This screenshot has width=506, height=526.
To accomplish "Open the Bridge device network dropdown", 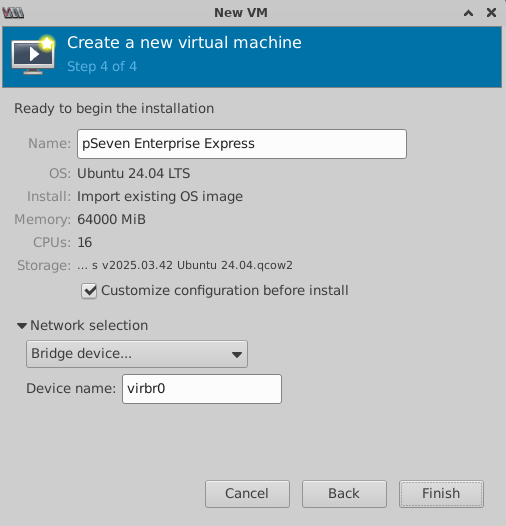I will 137,354.
